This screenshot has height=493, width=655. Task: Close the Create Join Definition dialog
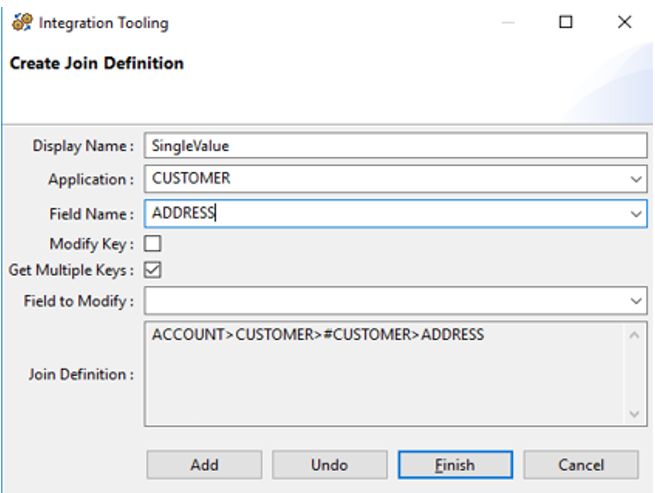(624, 22)
